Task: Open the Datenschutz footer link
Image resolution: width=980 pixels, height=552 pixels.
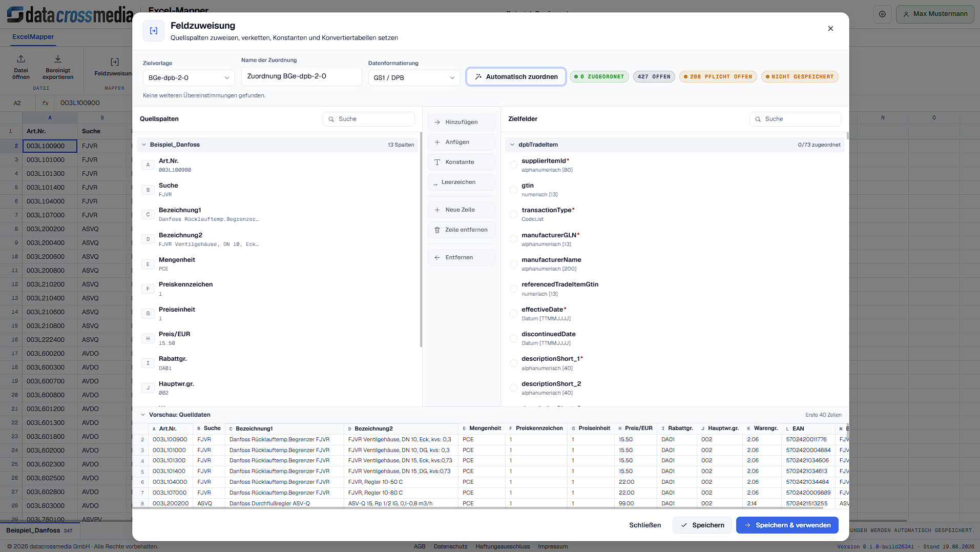Action: pyautogui.click(x=450, y=546)
